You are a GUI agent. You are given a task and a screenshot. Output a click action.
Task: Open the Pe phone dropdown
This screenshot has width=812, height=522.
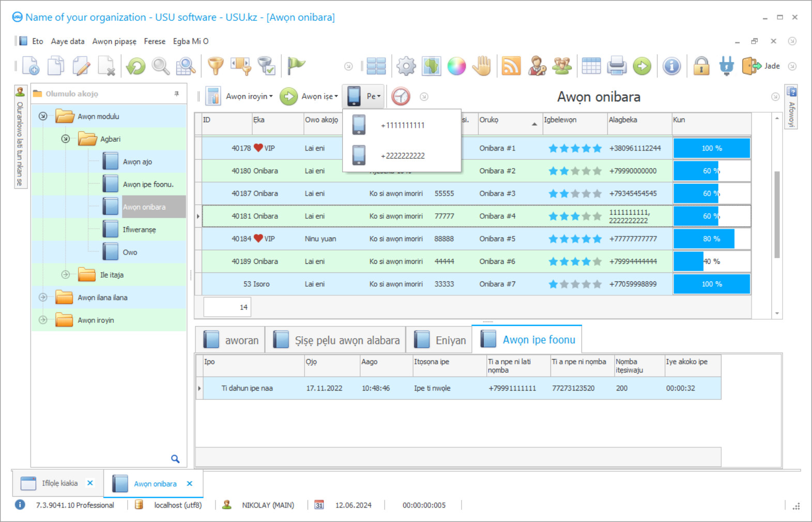[364, 96]
